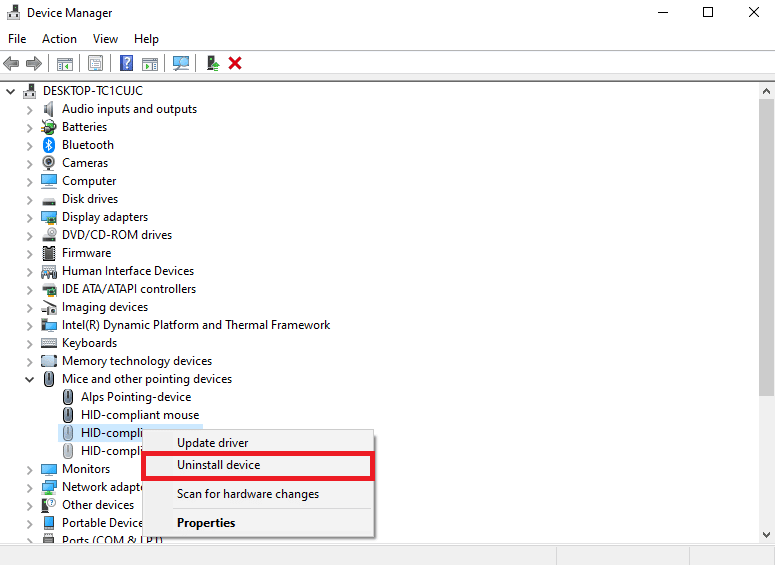The image size is (775, 565).
Task: Click the Update device driver toolbar icon
Action: click(x=213, y=63)
